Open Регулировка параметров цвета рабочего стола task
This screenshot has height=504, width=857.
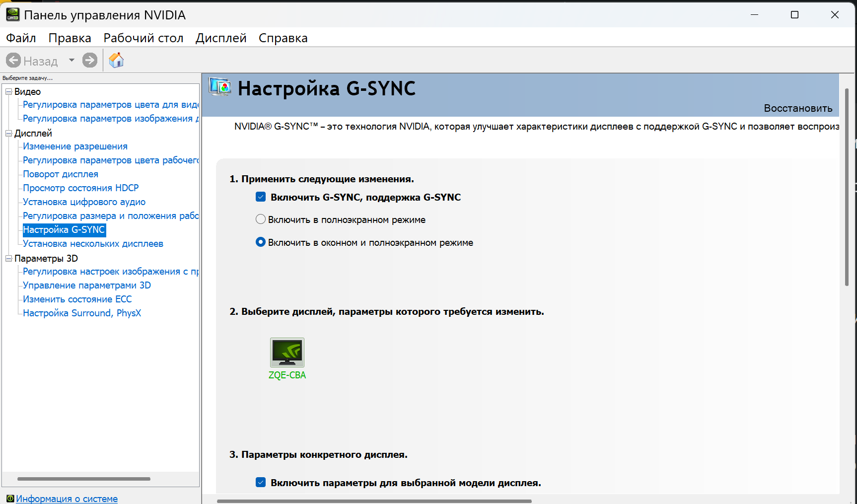pos(111,160)
